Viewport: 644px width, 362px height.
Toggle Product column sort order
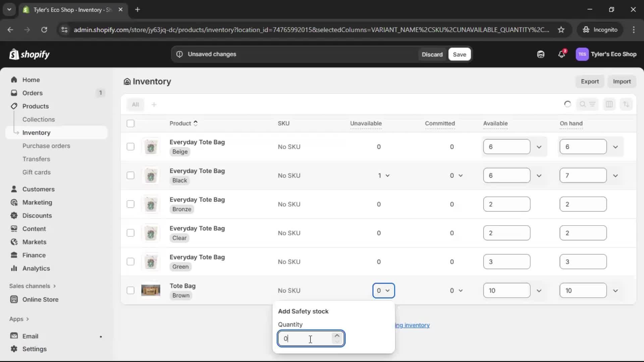point(196,123)
